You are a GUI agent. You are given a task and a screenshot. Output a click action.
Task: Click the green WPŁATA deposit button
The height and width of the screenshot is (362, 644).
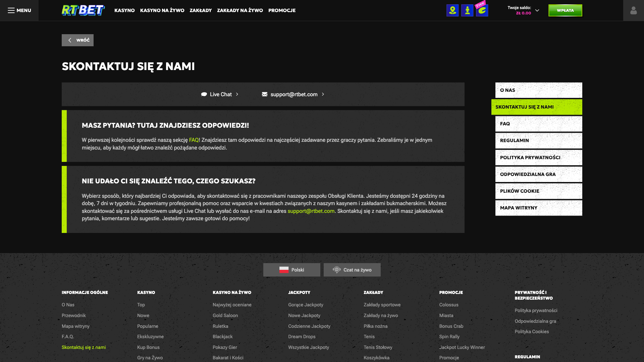[565, 10]
